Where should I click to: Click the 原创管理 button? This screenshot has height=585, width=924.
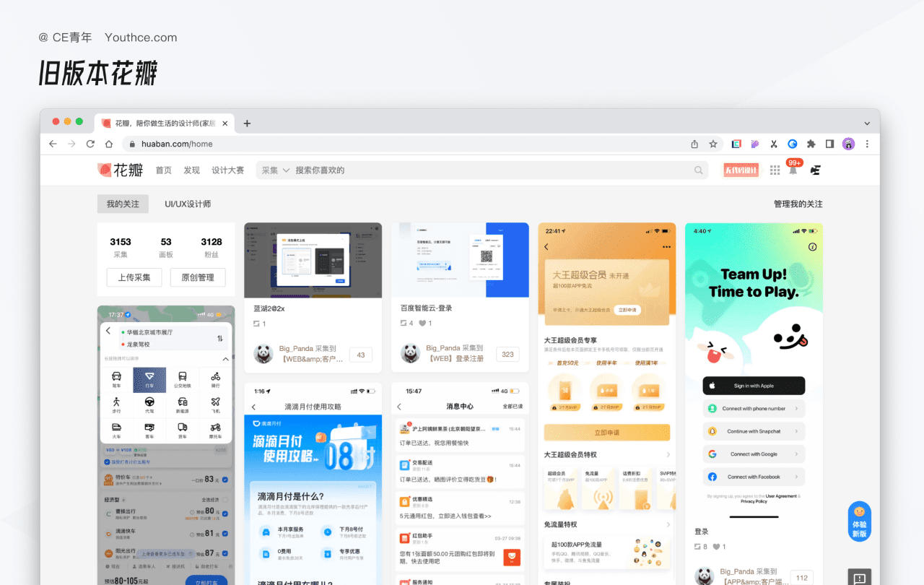198,277
